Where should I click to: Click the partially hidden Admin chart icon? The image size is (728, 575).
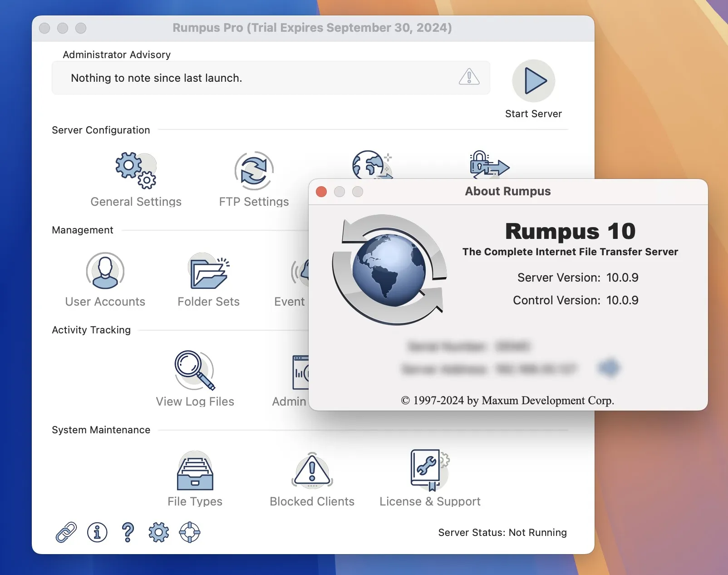pos(300,372)
